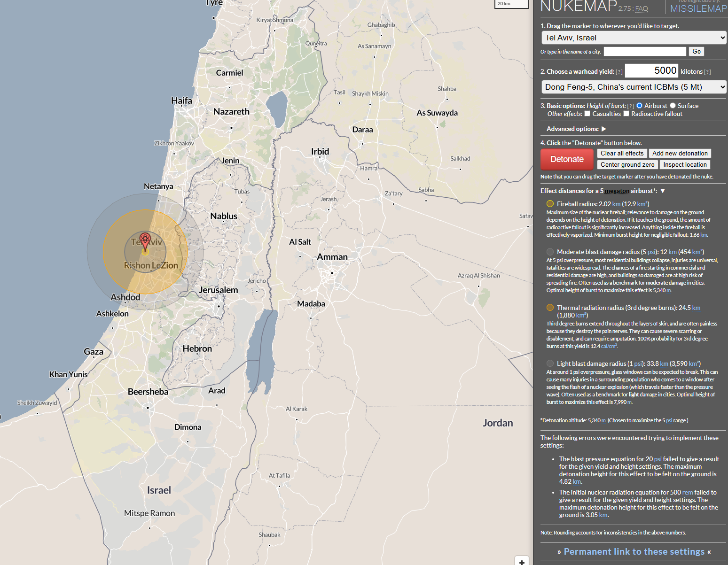Click the Haifa label on the map
Image resolution: width=728 pixels, height=565 pixels.
click(181, 101)
